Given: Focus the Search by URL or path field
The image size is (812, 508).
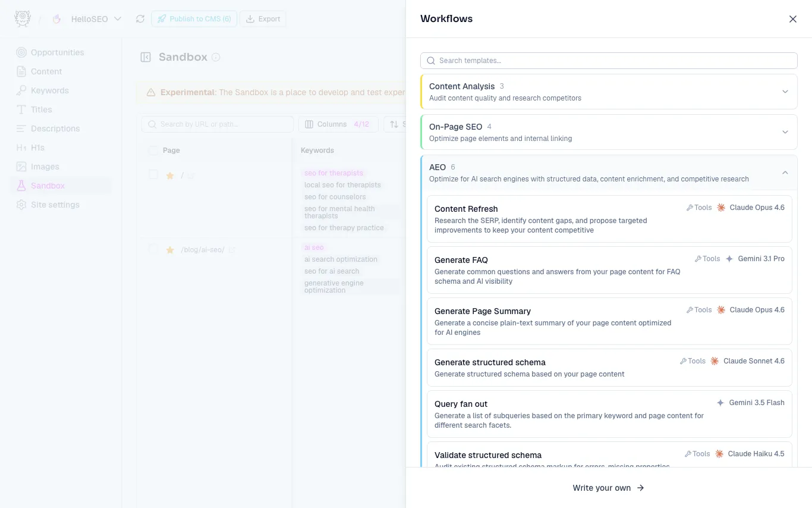Looking at the screenshot, I should (x=218, y=124).
